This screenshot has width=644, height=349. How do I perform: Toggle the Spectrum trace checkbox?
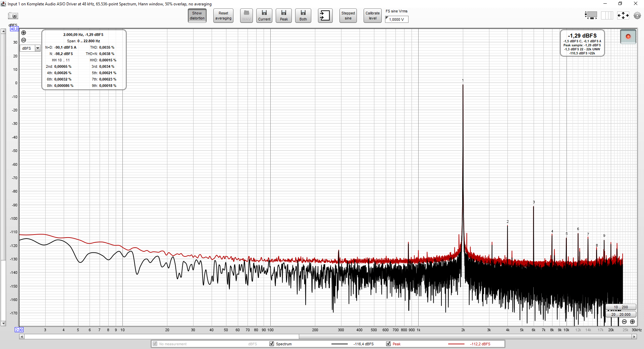pyautogui.click(x=272, y=344)
